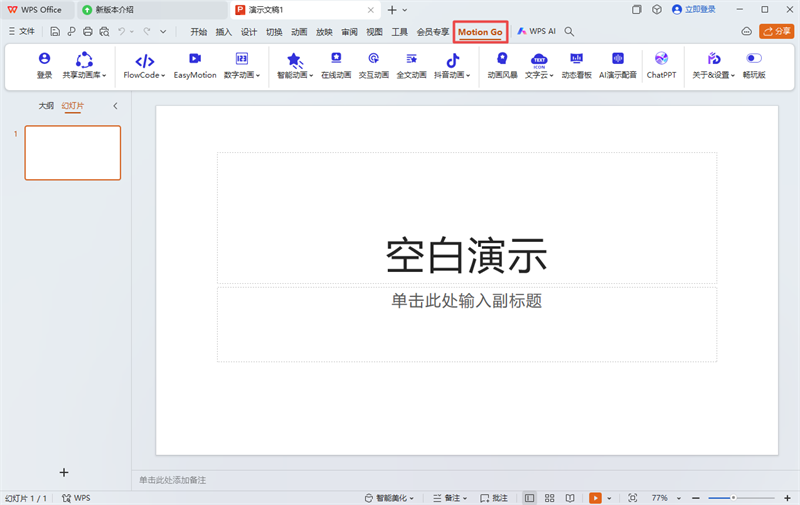
Task: Switch to normal view in status bar
Action: click(x=529, y=497)
